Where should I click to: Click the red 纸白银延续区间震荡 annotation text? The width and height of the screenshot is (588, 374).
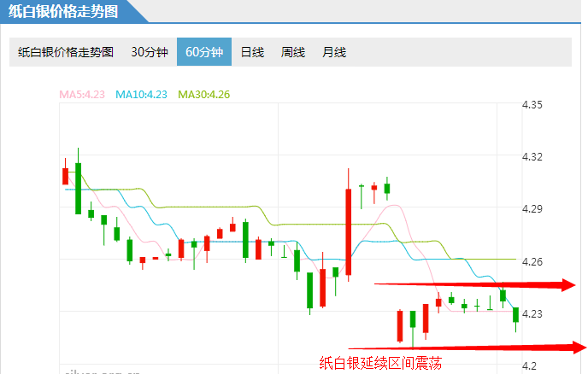coord(379,363)
